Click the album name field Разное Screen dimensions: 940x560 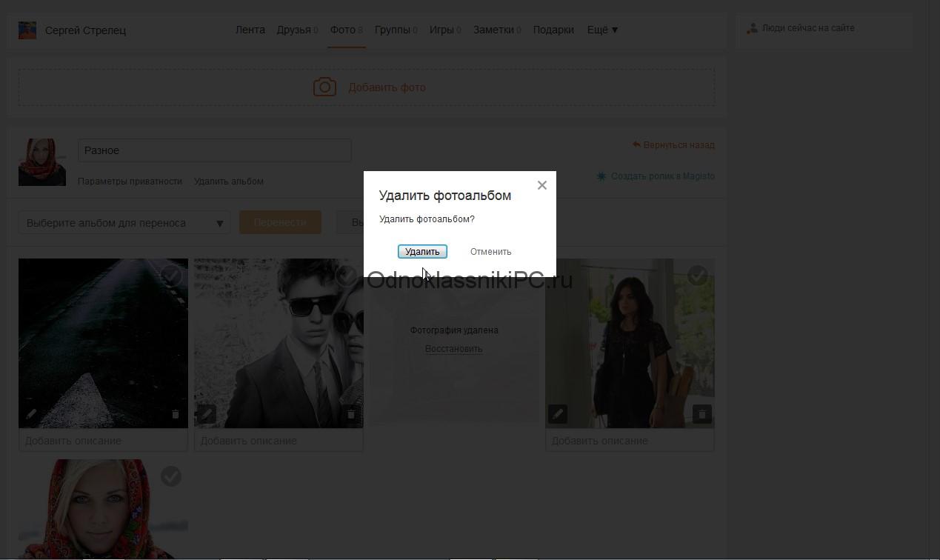[x=215, y=150]
